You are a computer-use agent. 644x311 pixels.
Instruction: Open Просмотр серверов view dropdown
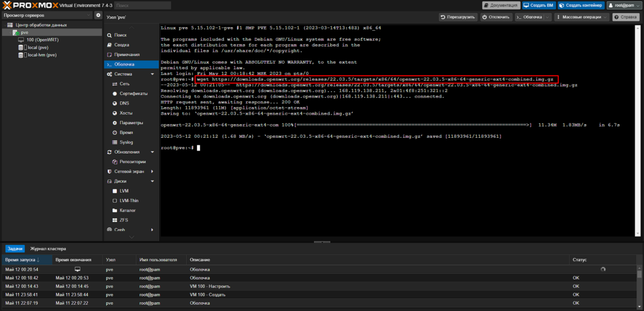tap(47, 15)
